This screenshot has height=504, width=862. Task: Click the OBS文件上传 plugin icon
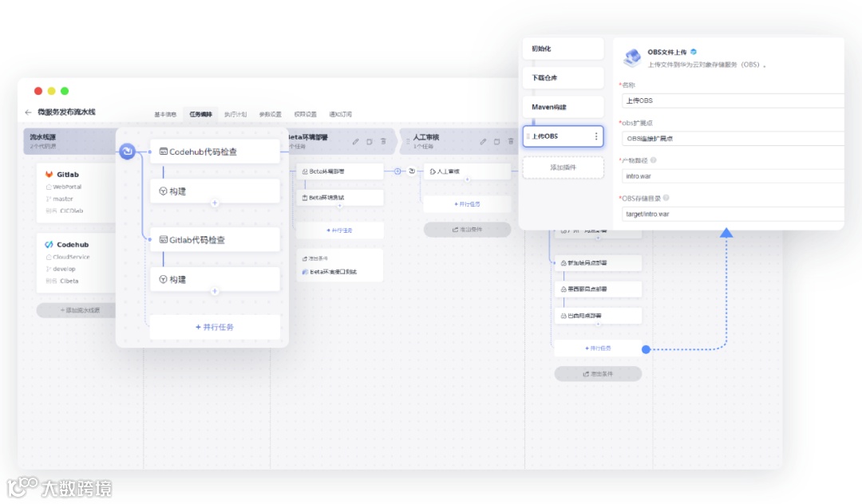632,57
